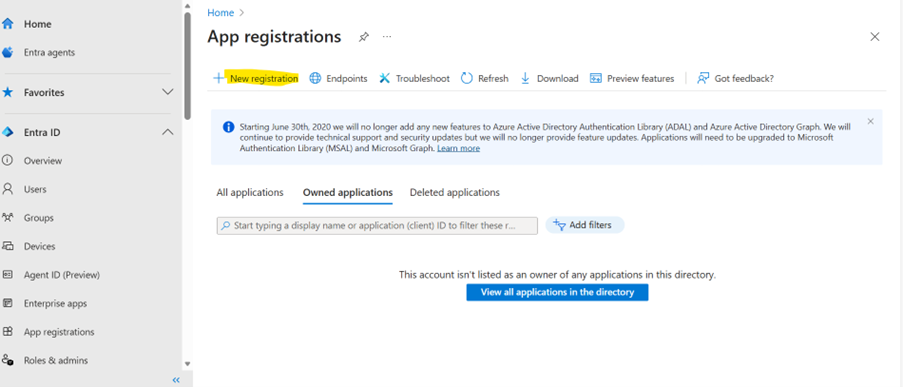Click New registration label
Screen dimensions: 903x387
tap(264, 78)
